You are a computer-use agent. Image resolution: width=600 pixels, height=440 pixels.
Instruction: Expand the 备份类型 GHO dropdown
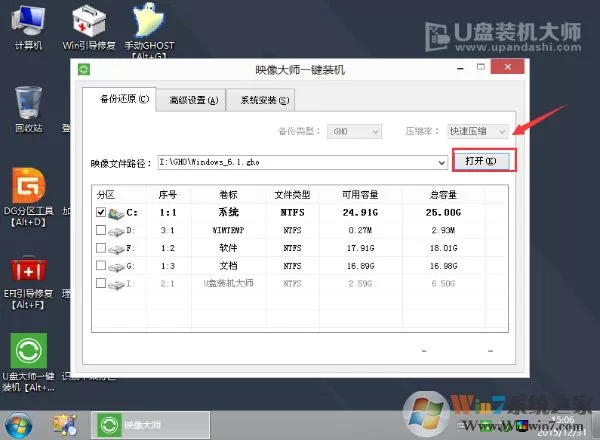(x=354, y=132)
